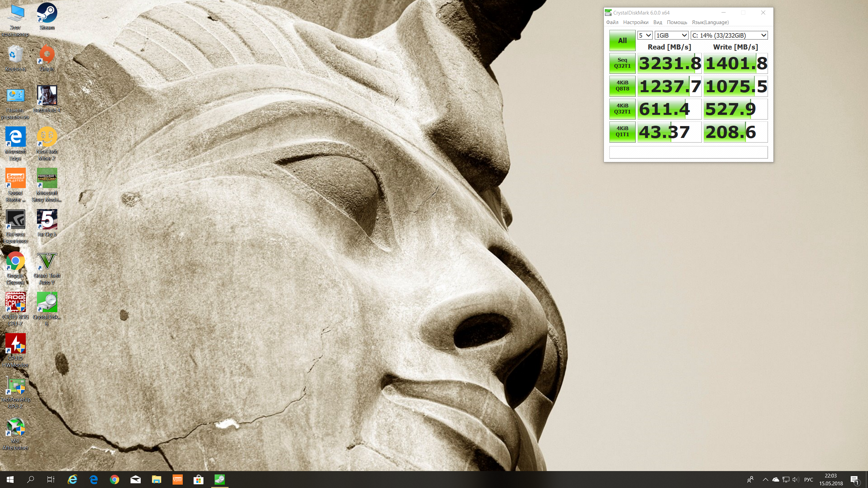
Task: Open the MSI Afterburner desktop icon
Action: [x=15, y=427]
